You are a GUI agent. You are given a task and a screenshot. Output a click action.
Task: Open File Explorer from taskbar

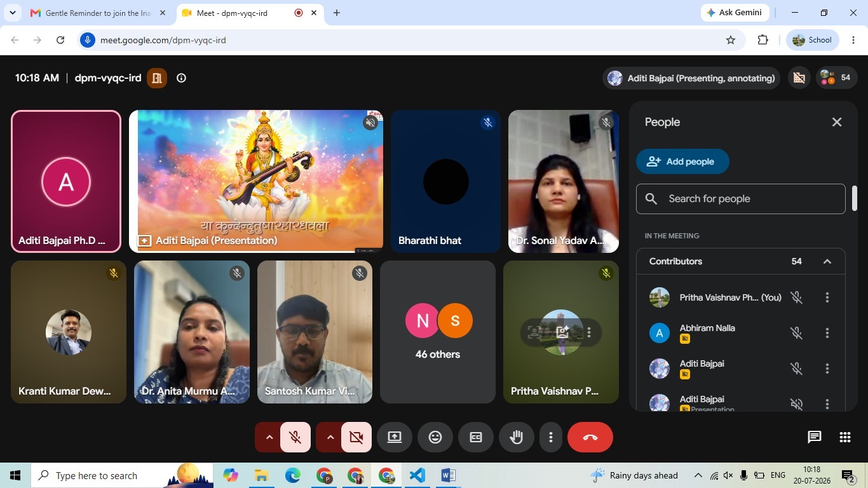click(x=262, y=475)
